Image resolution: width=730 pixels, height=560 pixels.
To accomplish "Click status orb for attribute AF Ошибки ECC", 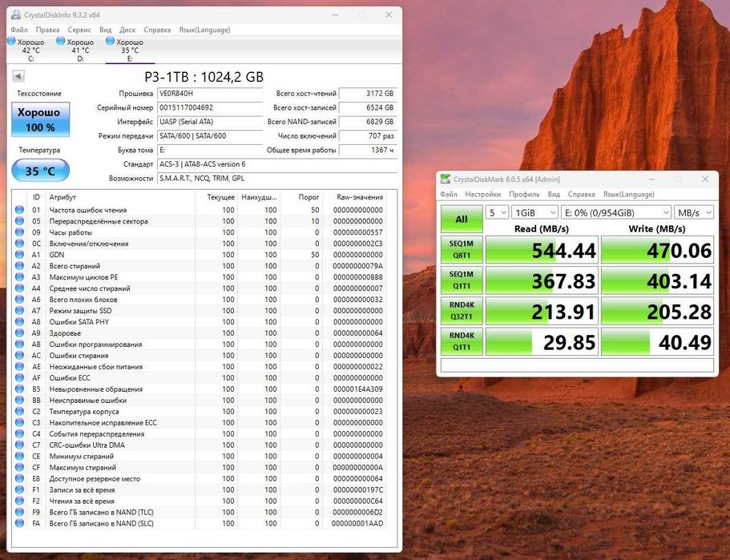I will tap(19, 377).
